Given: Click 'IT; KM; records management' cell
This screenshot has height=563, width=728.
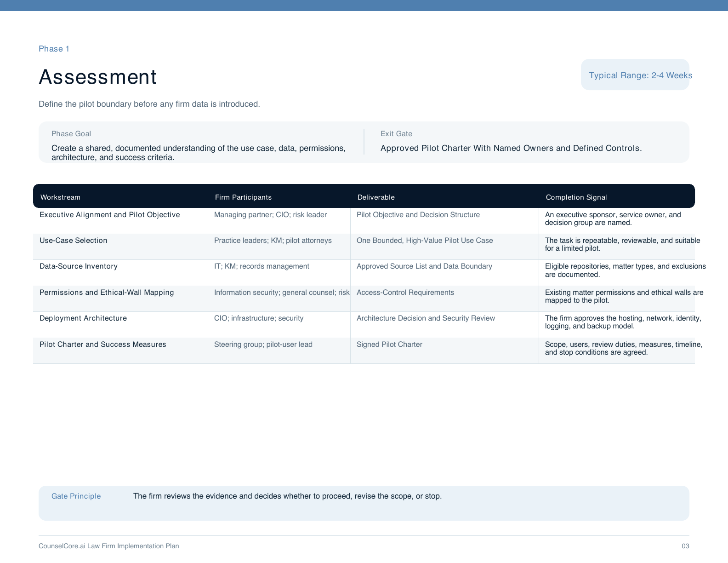Looking at the screenshot, I should pos(262,266).
